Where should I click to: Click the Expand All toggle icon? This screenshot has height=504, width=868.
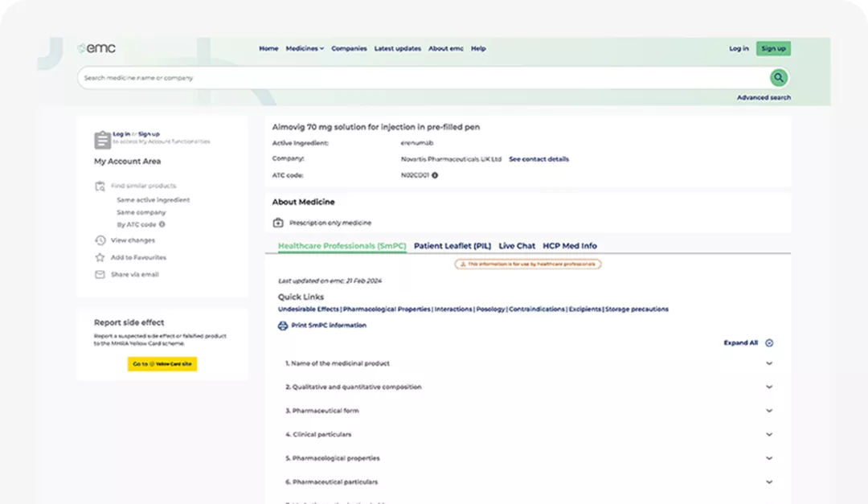[x=768, y=342]
